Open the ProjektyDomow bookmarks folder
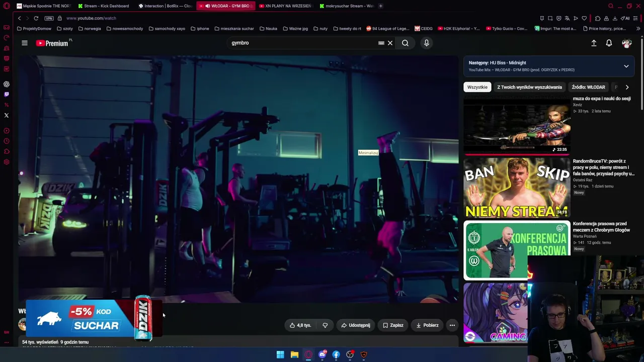The width and height of the screenshot is (644, 362). (x=34, y=29)
